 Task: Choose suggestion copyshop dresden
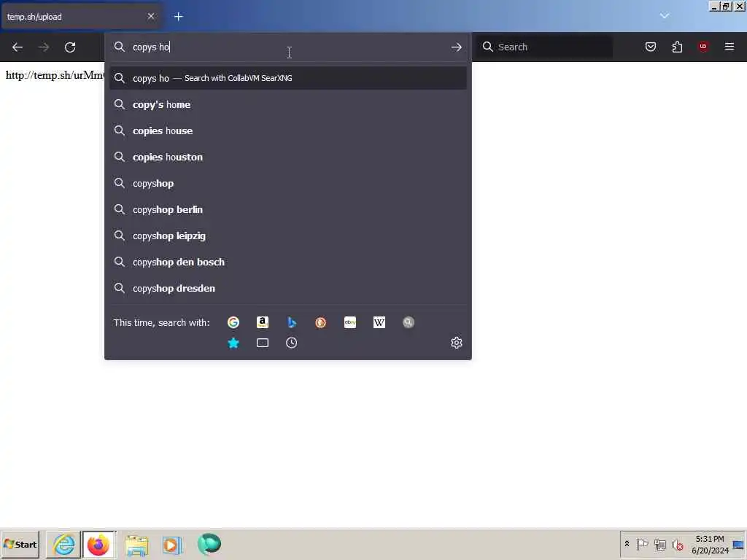click(288, 288)
